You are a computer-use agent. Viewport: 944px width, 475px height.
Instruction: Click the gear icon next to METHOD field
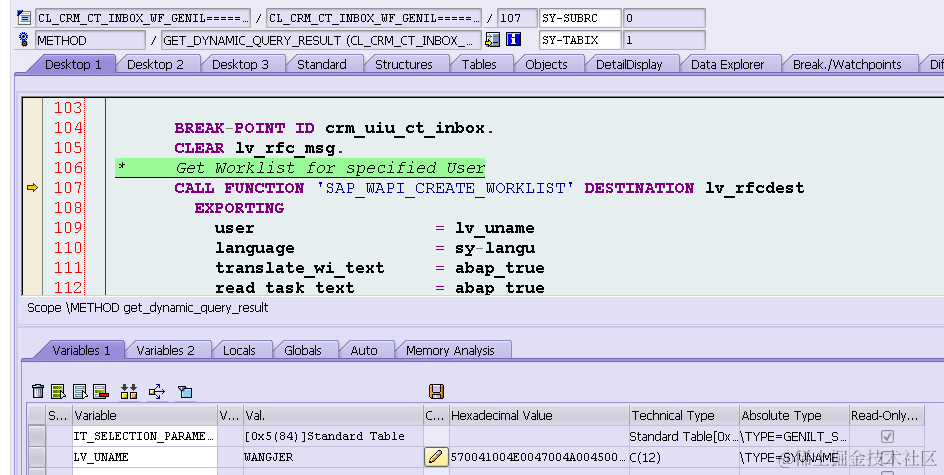(24, 40)
